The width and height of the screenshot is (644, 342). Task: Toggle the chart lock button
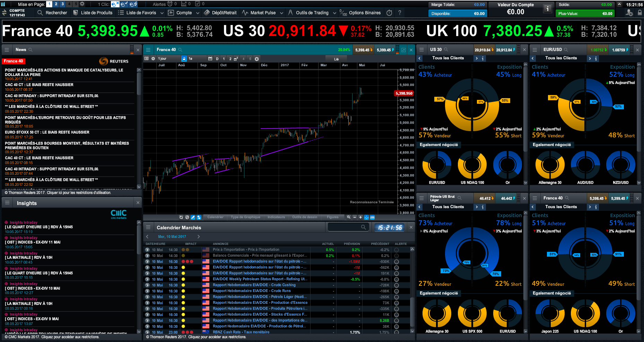click(184, 59)
